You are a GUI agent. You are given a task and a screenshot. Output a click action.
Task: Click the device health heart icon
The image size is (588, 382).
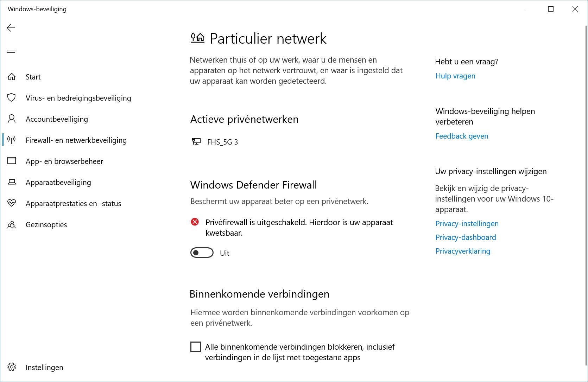point(12,203)
